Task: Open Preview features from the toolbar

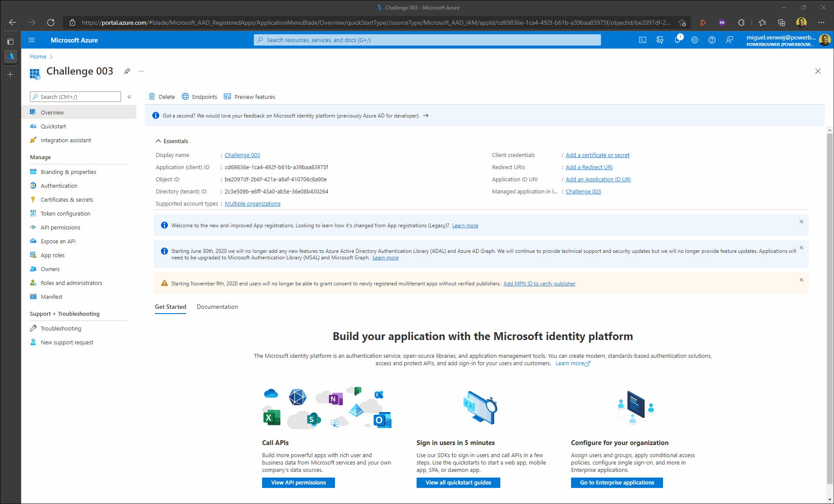Action: coord(250,97)
